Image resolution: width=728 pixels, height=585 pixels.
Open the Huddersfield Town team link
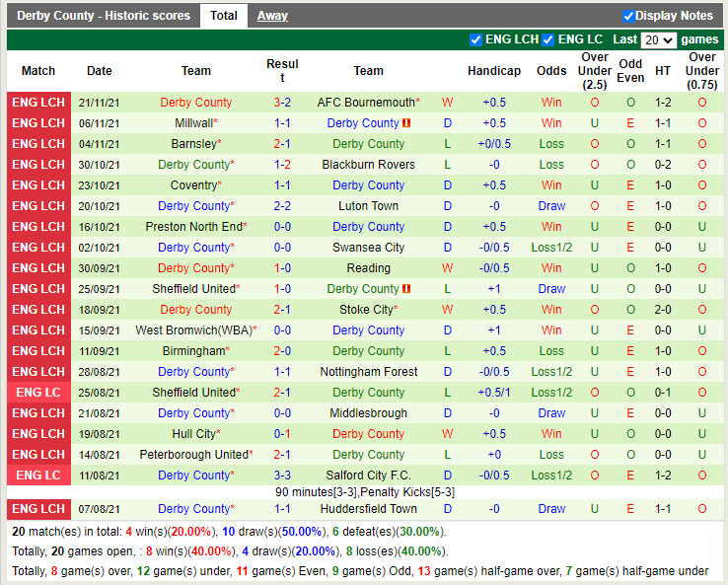click(x=368, y=509)
